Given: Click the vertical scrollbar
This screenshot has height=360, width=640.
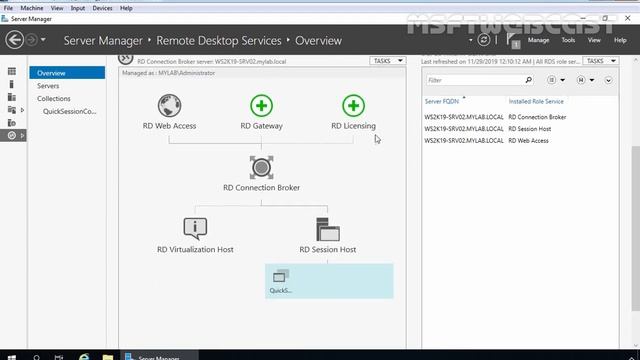Looking at the screenshot, I should pos(636,229).
